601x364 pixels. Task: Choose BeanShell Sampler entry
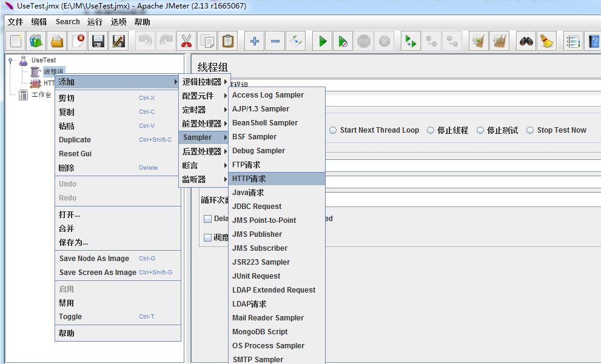[277, 123]
